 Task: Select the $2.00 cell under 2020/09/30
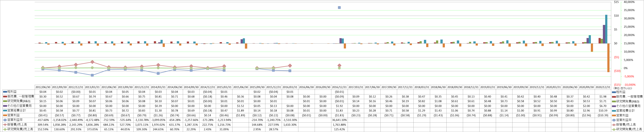pyautogui.click(x=586, y=106)
